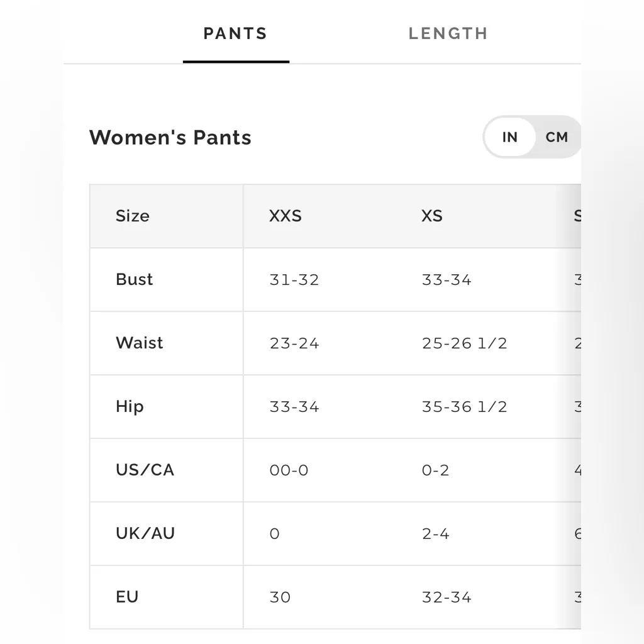Screen dimensions: 644x644
Task: Click the Bust row label
Action: 134,279
